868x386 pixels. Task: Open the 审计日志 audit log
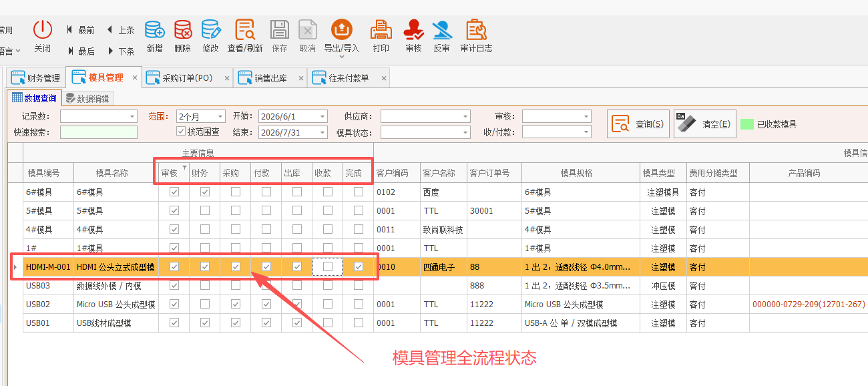(x=476, y=29)
